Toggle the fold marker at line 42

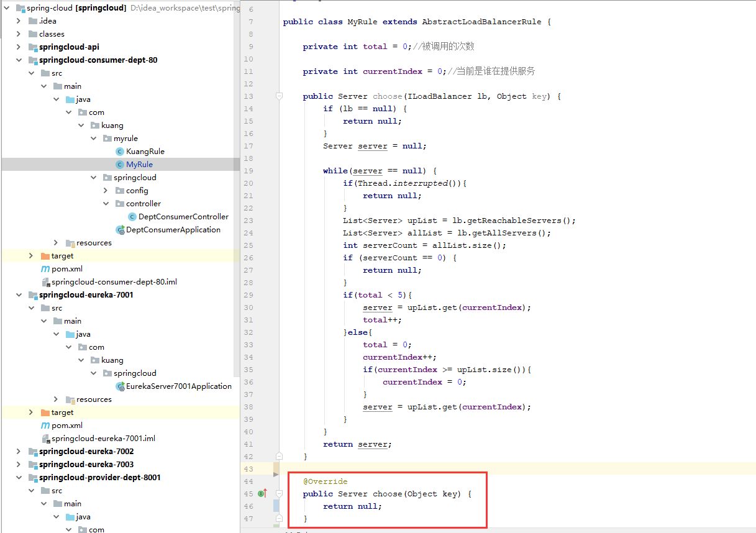coord(279,457)
